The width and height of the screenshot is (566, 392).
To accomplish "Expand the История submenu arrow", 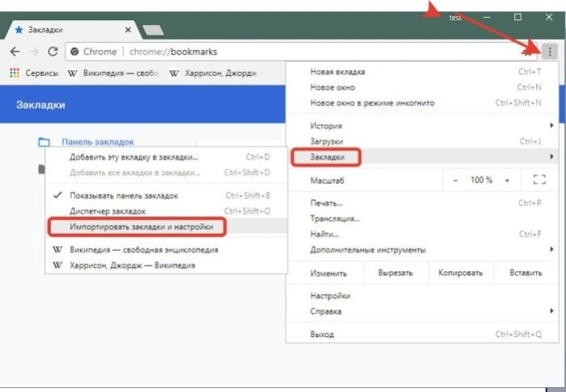I will [551, 126].
